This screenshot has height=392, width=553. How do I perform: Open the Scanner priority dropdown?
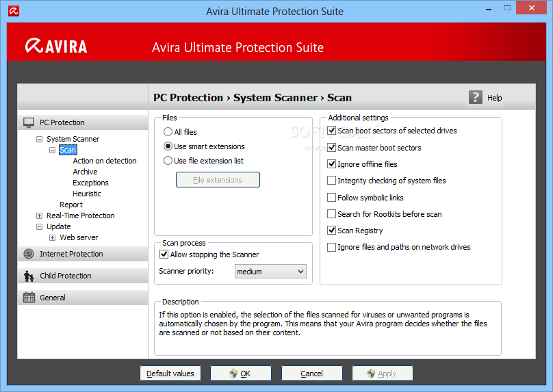coord(270,272)
